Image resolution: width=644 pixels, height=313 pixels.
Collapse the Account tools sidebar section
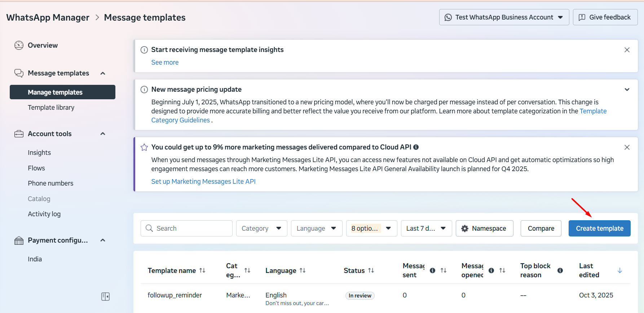click(103, 134)
